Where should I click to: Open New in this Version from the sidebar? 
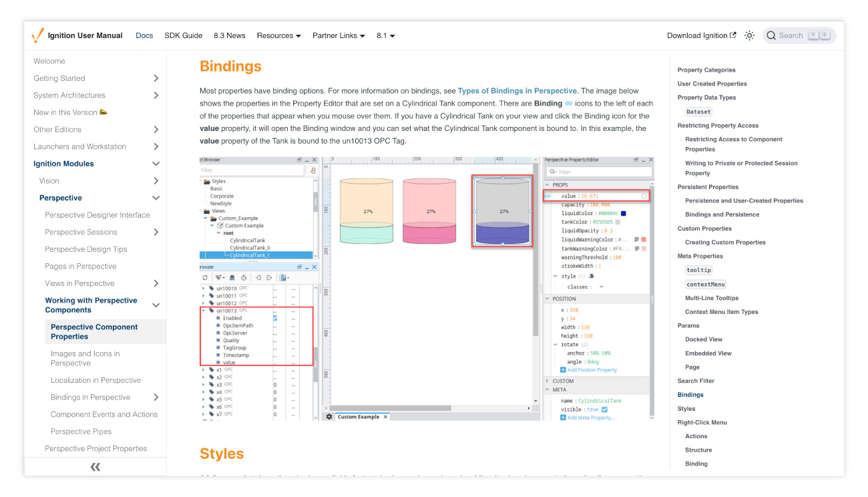(71, 112)
